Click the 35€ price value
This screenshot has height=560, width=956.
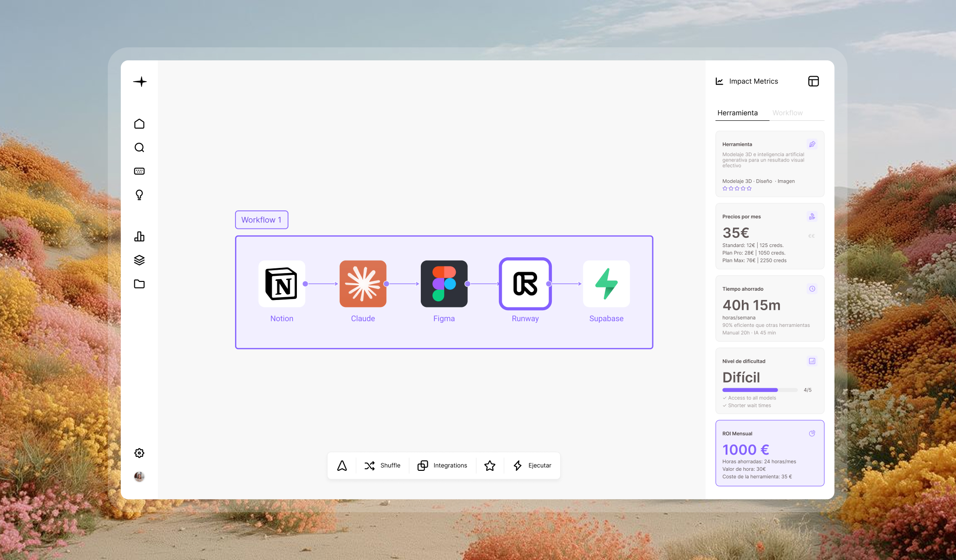pos(736,233)
